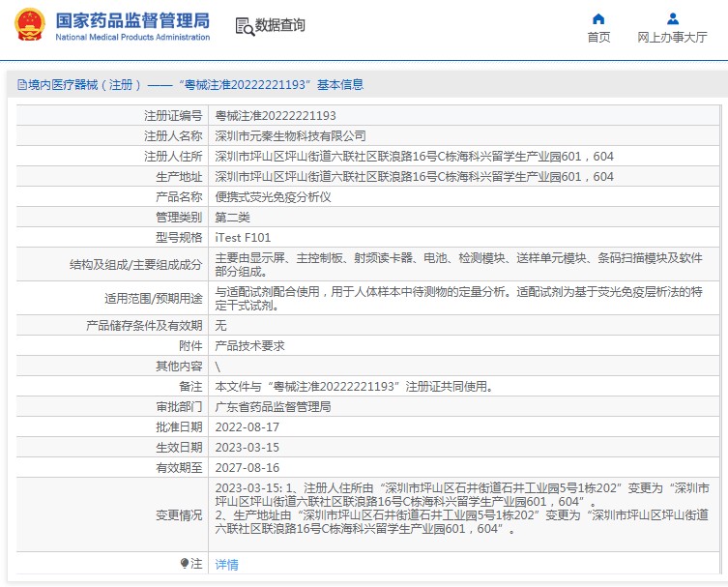Select model value iTest F101
The height and width of the screenshot is (587, 728).
pyautogui.click(x=243, y=238)
